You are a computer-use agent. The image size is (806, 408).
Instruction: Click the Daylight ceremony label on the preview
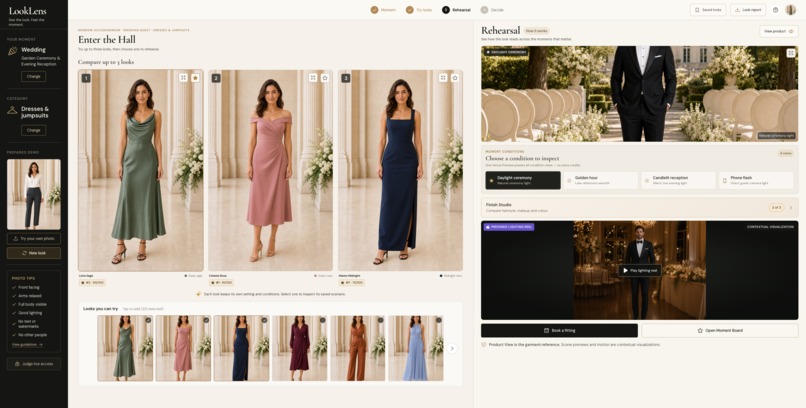tap(506, 52)
